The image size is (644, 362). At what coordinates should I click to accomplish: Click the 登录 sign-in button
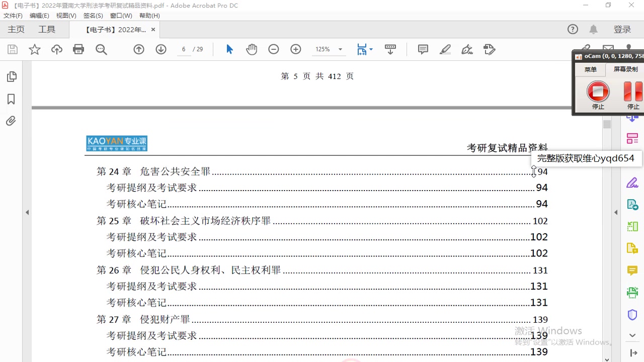[x=622, y=30]
